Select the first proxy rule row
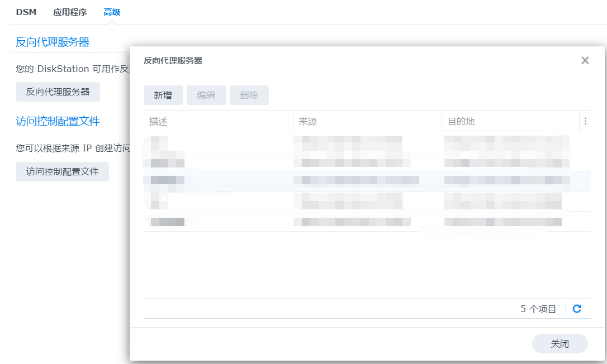The image size is (607, 364). tap(366, 141)
